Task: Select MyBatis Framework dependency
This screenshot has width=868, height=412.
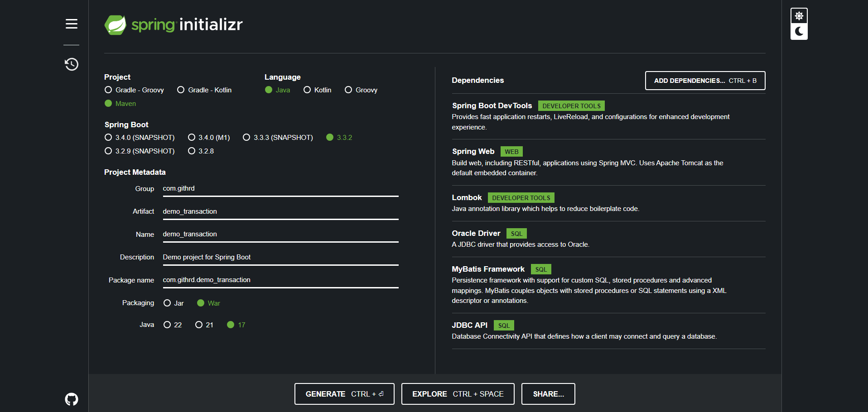Action: [608, 285]
